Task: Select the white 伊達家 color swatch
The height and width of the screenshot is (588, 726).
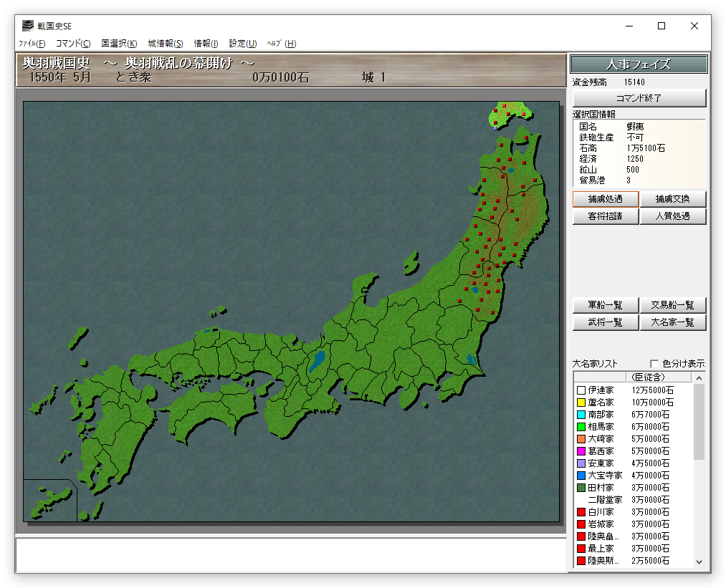Action: [x=581, y=390]
